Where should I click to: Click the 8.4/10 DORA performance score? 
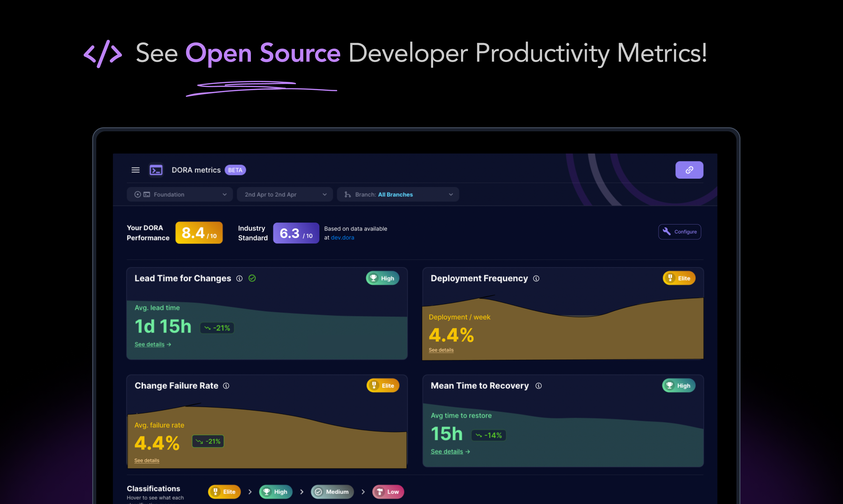[x=199, y=233]
